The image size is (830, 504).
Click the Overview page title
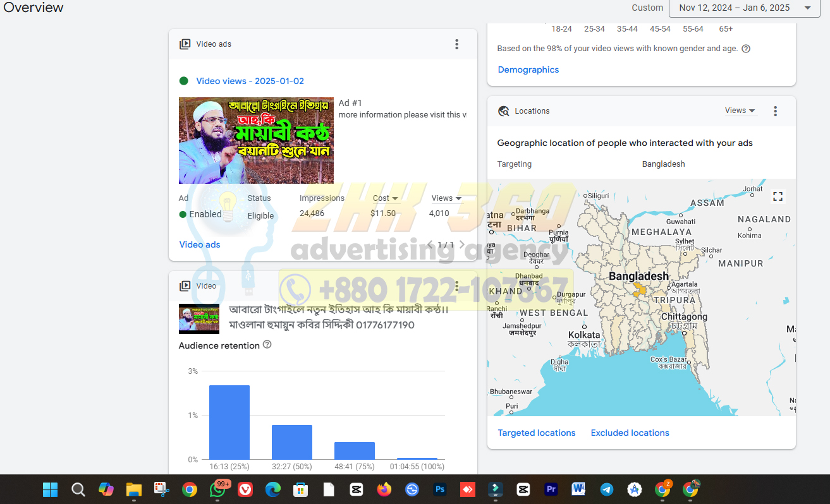click(x=34, y=8)
